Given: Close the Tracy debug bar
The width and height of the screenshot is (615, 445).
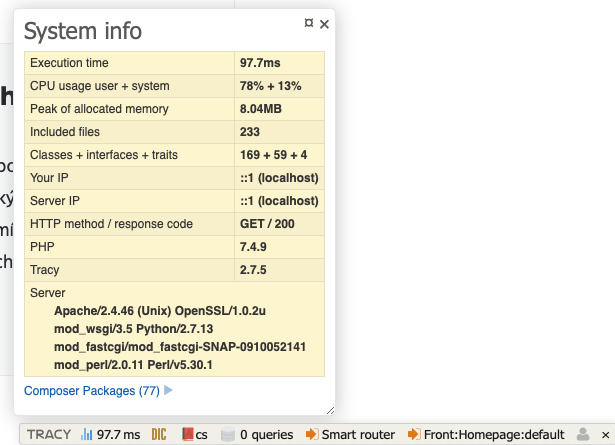Looking at the screenshot, I should point(605,435).
